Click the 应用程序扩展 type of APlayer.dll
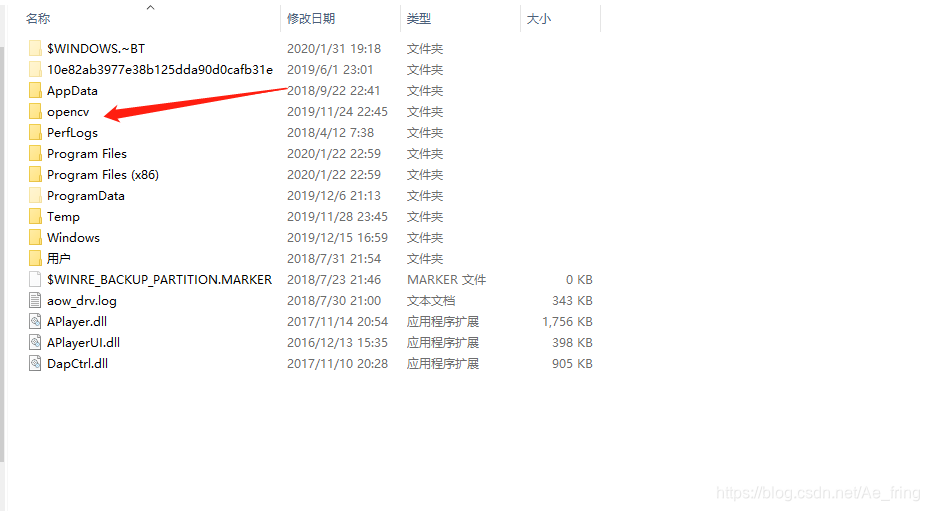The height and width of the screenshot is (511, 929). click(443, 321)
